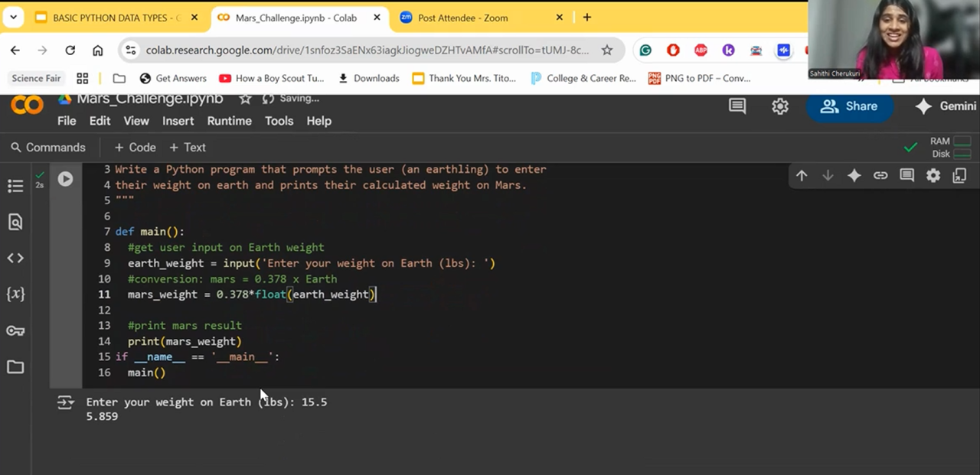Viewport: 980px width, 475px height.
Task: Click the def main(): line
Action: point(149,232)
